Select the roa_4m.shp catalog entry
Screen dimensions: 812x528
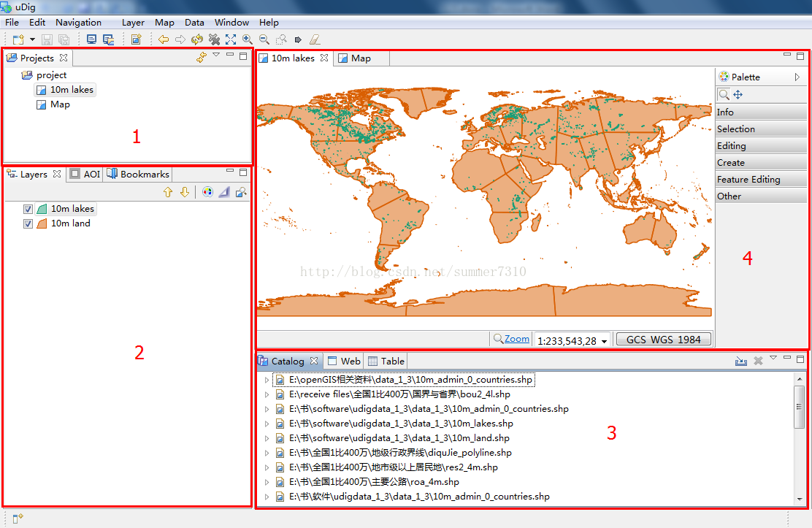367,481
